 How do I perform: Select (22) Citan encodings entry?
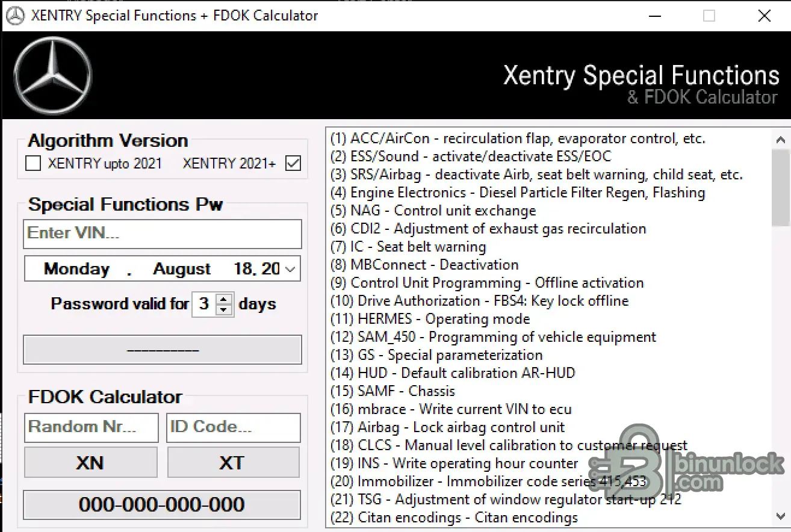coord(454,518)
